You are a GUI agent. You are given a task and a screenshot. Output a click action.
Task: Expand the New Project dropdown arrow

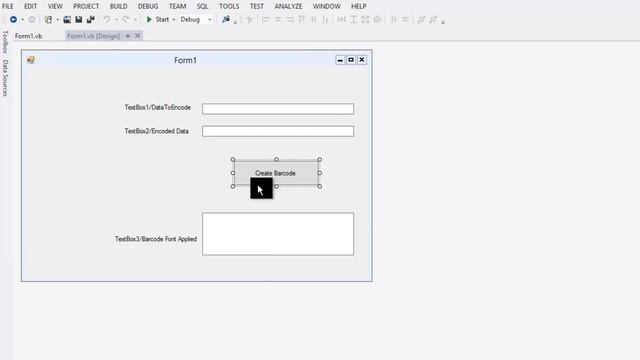point(57,20)
